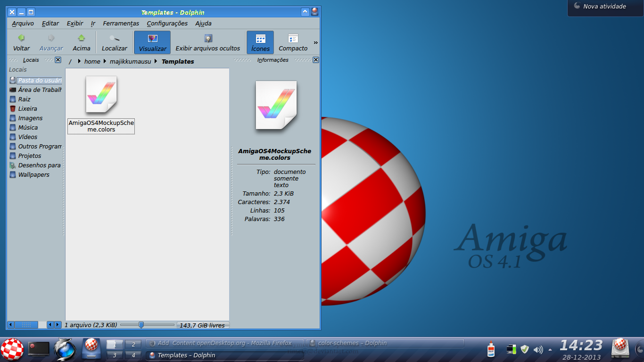
Task: Open the Ferramentas menu
Action: (121, 23)
